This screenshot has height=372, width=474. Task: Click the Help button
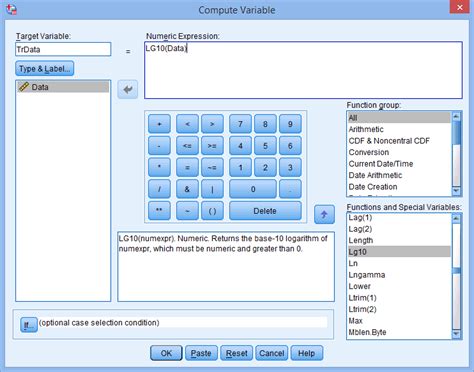(307, 353)
